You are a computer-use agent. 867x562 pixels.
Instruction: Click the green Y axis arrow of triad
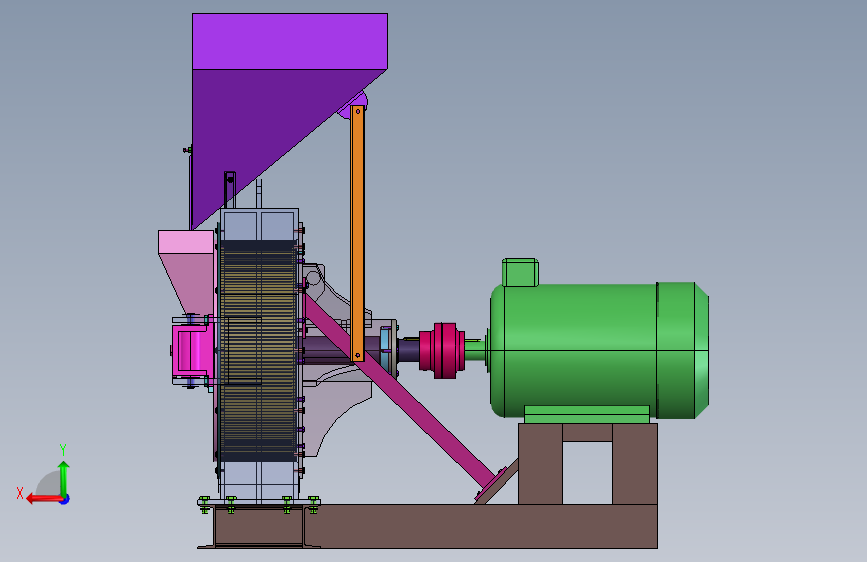click(64, 477)
